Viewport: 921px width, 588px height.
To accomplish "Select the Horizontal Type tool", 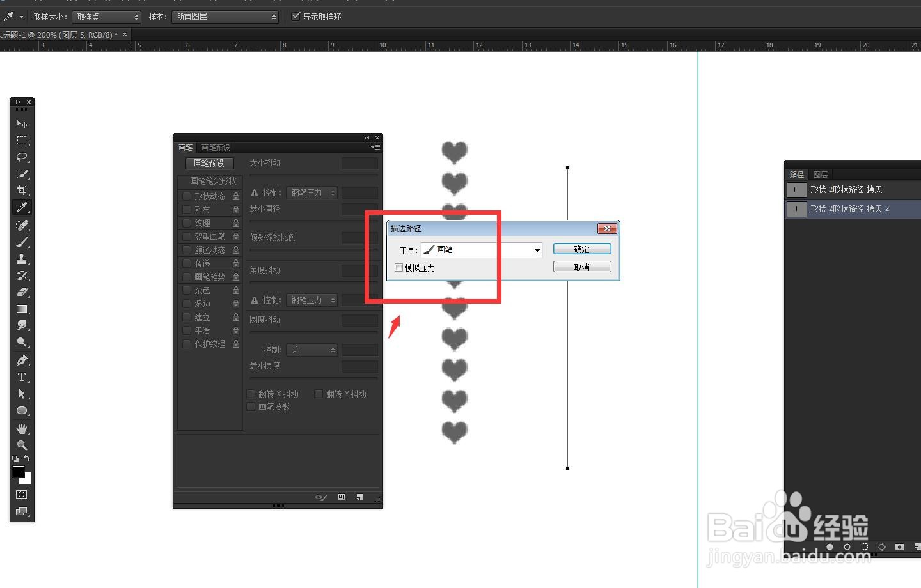I will point(22,377).
